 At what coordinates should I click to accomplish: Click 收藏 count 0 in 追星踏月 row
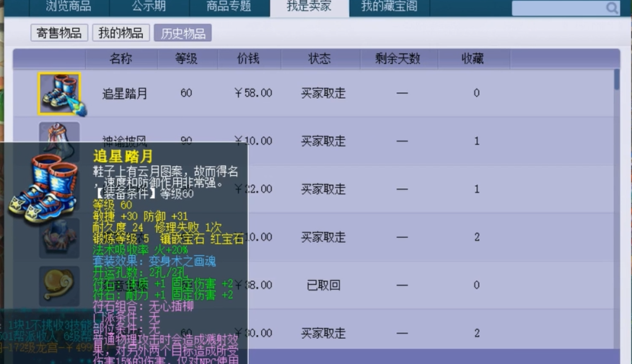[476, 93]
